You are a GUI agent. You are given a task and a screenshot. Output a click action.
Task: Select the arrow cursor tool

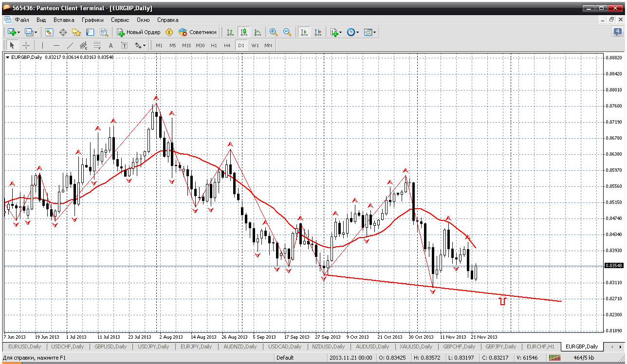click(13, 45)
